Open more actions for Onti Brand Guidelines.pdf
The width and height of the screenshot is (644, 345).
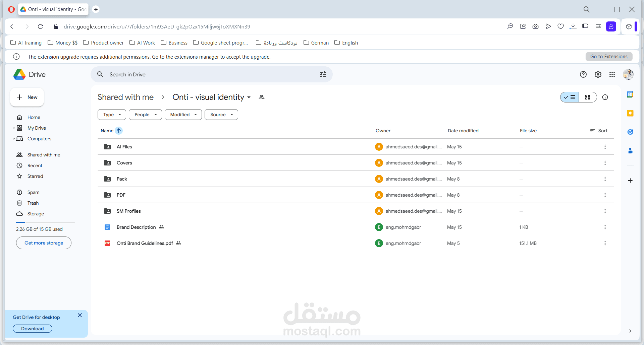tap(605, 243)
